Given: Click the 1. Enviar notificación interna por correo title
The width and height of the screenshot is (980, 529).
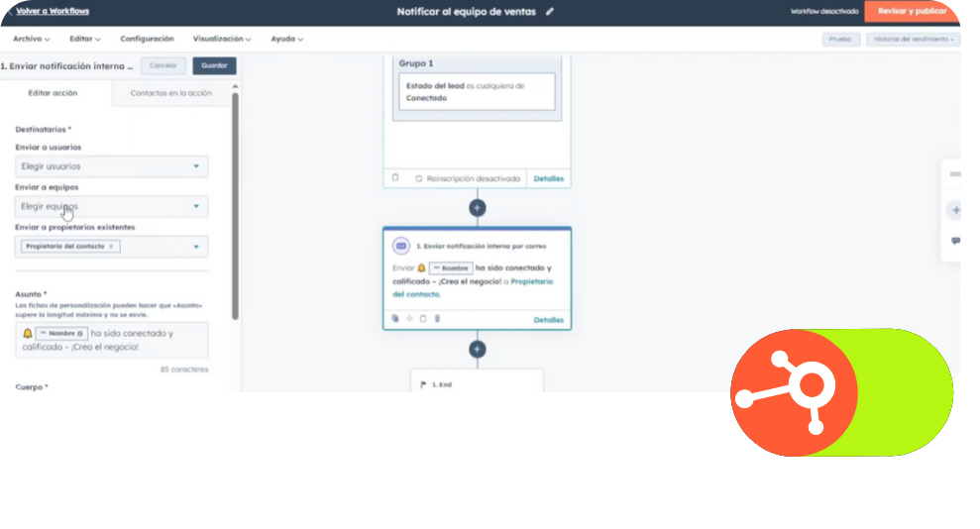Looking at the screenshot, I should (x=482, y=246).
